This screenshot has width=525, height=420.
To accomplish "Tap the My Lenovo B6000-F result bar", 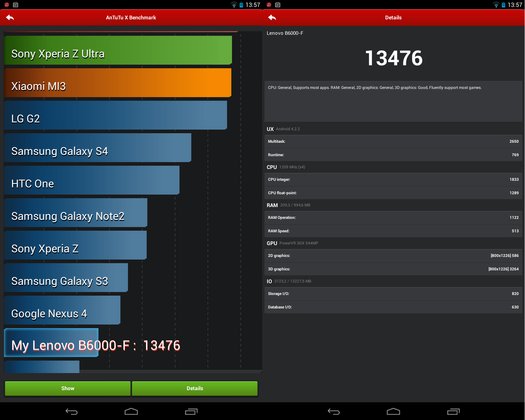I will (52, 343).
